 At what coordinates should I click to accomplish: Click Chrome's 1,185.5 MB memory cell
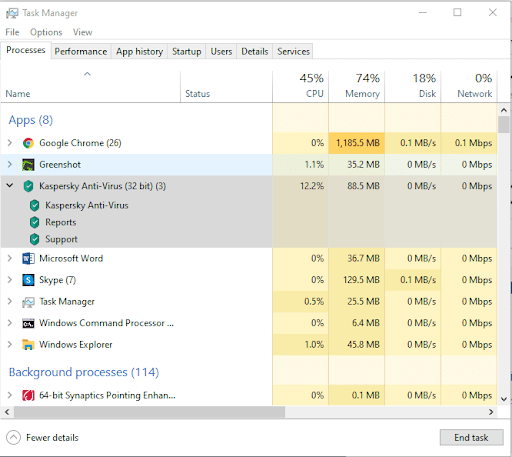point(357,143)
